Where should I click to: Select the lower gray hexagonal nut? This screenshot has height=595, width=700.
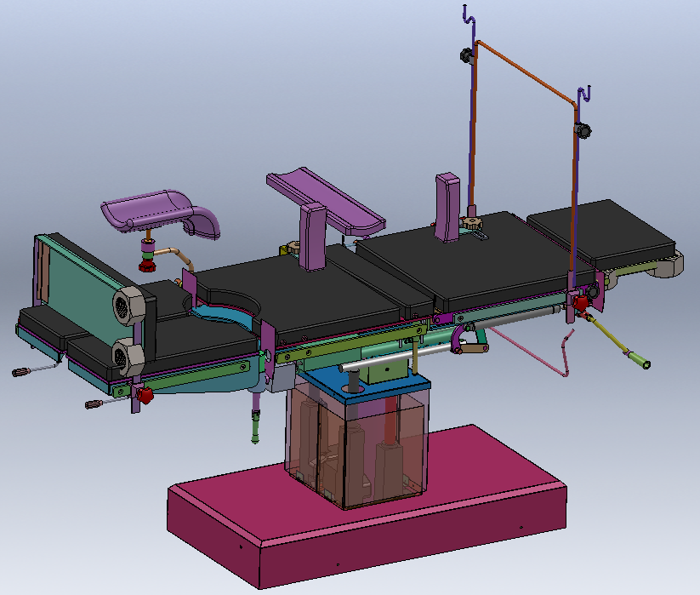click(x=128, y=357)
